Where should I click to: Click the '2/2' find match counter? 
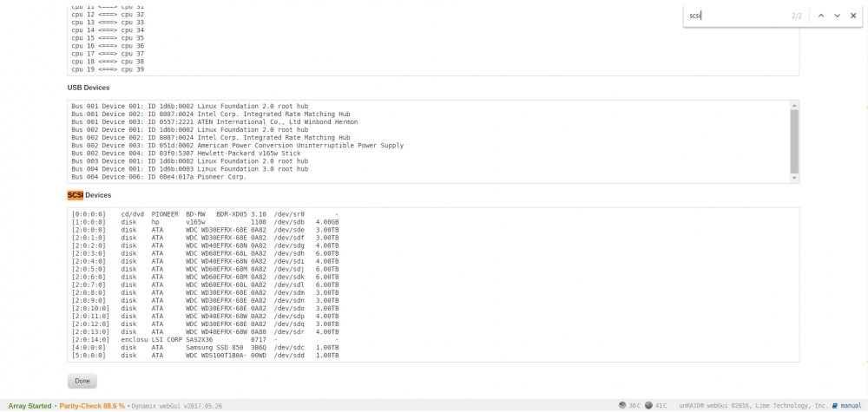[x=796, y=16]
